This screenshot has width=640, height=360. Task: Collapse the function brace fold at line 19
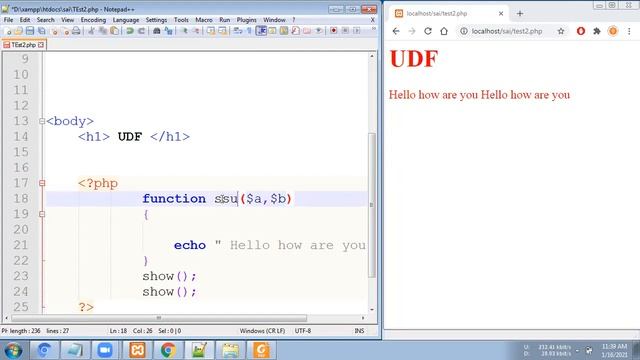pos(42,214)
